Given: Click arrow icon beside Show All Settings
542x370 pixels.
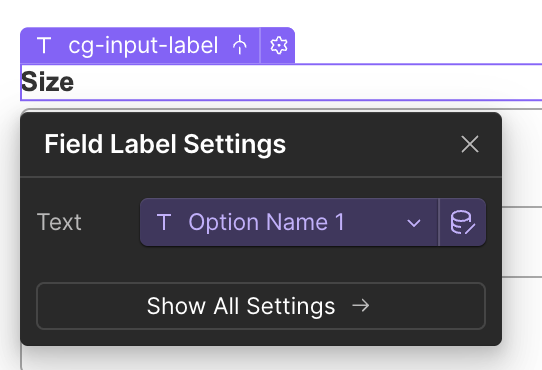Looking at the screenshot, I should click(x=361, y=306).
